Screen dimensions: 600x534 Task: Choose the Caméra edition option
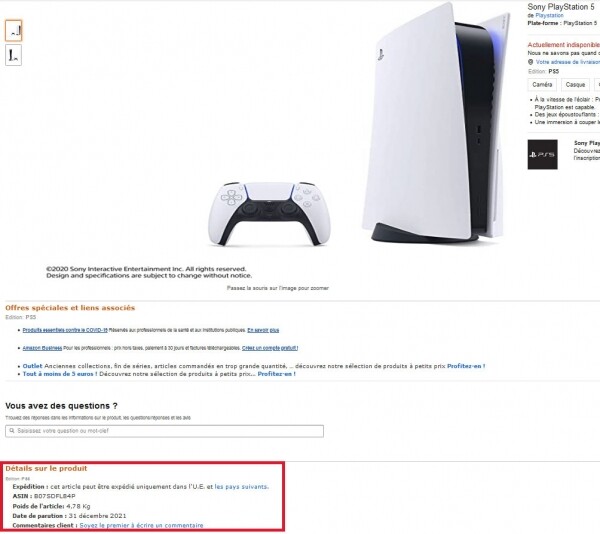[542, 85]
